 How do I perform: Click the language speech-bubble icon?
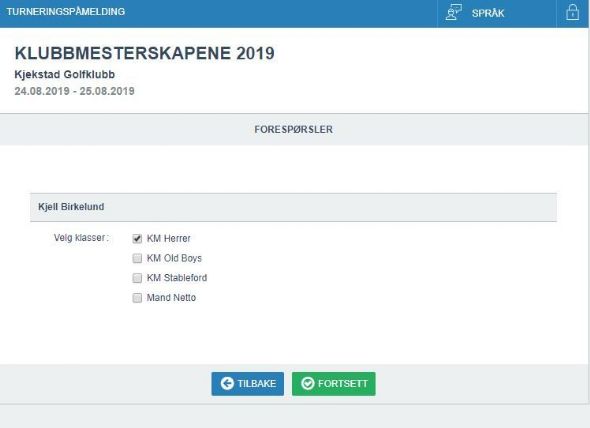453,12
